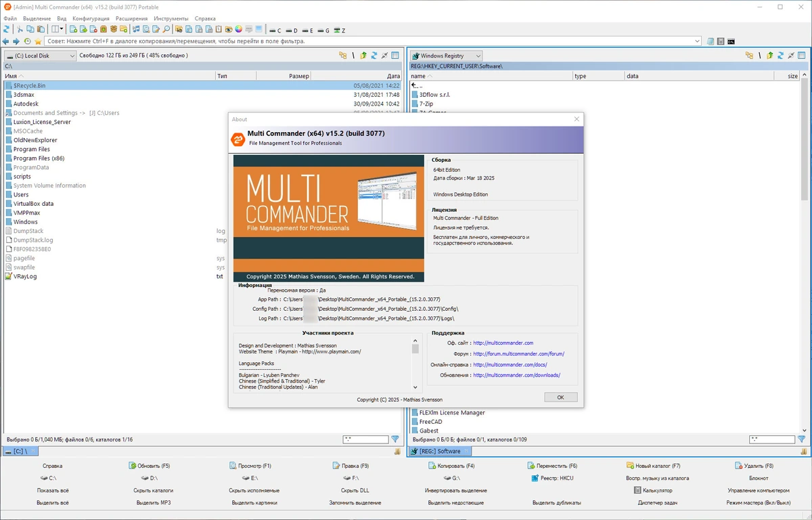Image resolution: width=812 pixels, height=520 pixels.
Task: Click the music note audio tools icon
Action: click(136, 29)
